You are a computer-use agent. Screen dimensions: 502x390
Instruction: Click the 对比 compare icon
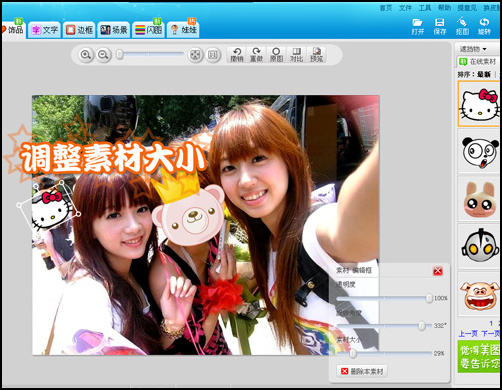[x=296, y=54]
